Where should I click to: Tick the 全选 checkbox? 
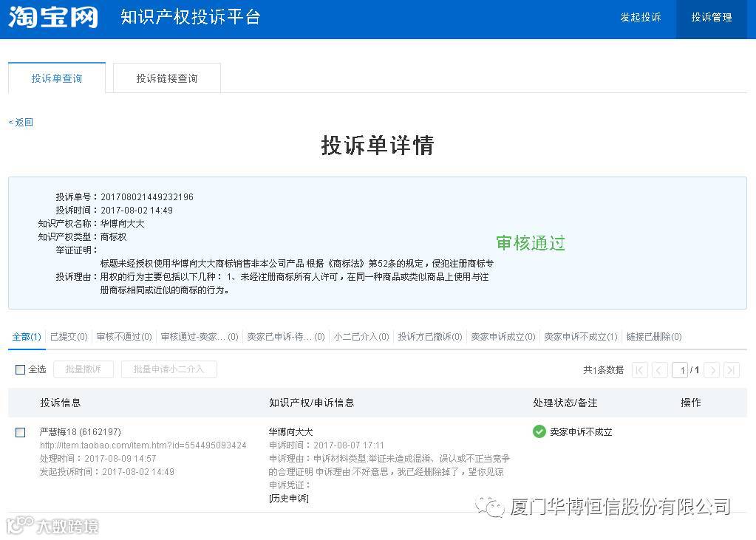point(20,370)
